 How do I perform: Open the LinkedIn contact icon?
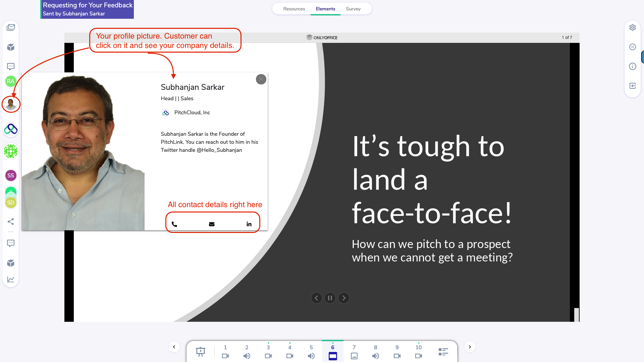coord(249,224)
